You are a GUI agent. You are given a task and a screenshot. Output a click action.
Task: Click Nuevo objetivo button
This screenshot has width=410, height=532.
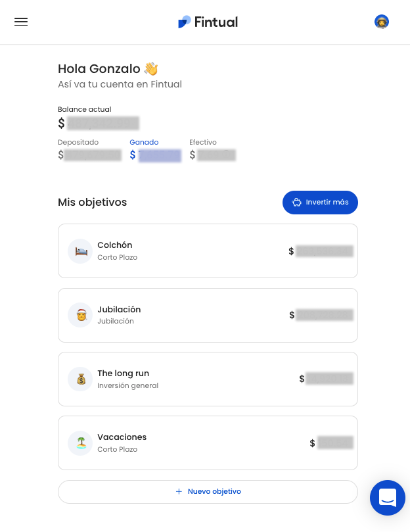pos(208,492)
